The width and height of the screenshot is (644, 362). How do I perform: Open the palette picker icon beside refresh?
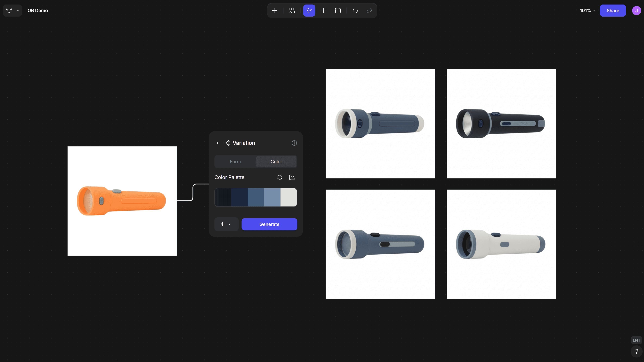tap(292, 177)
